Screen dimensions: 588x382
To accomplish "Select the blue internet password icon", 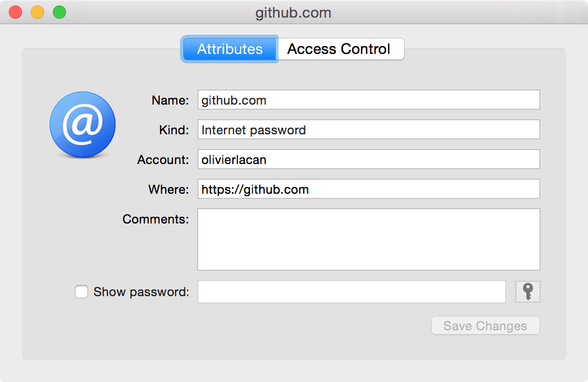I will click(82, 124).
